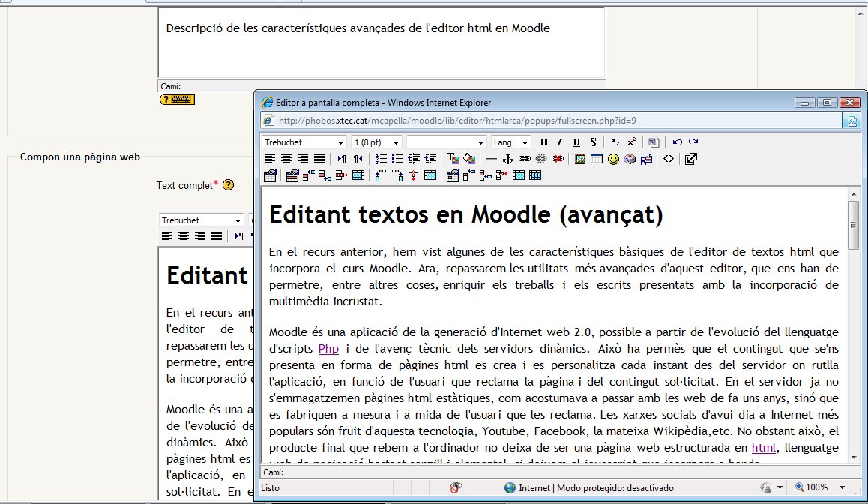The width and height of the screenshot is (868, 504).
Task: Open the table properties icon
Action: coord(270,175)
